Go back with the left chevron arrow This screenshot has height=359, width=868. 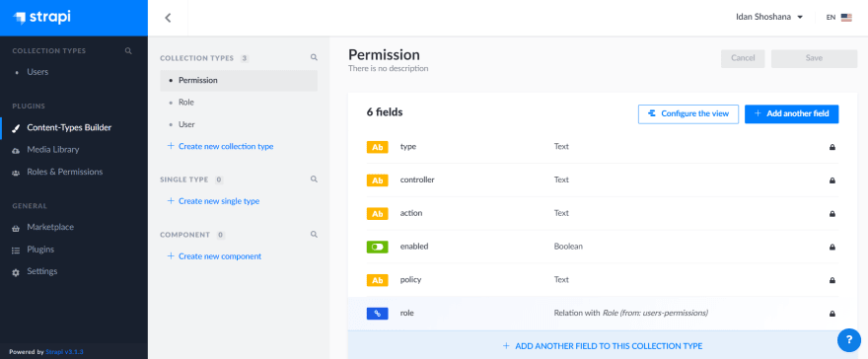168,18
